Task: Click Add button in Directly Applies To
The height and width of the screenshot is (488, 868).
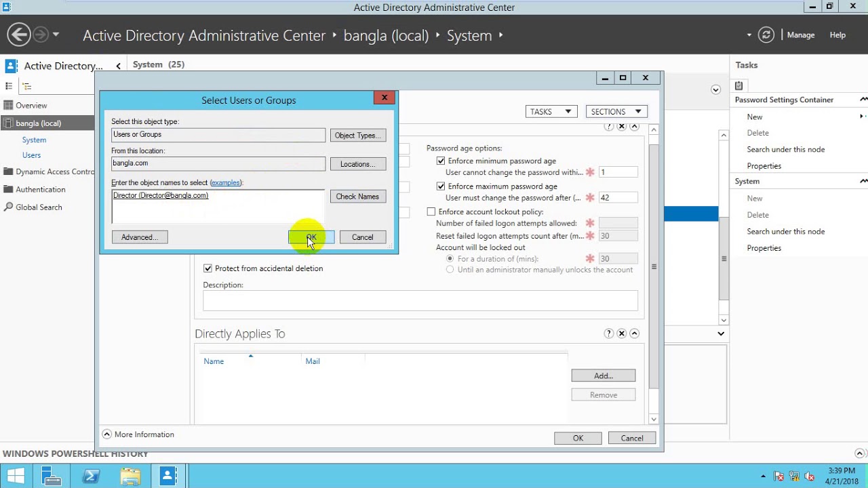Action: coord(604,375)
